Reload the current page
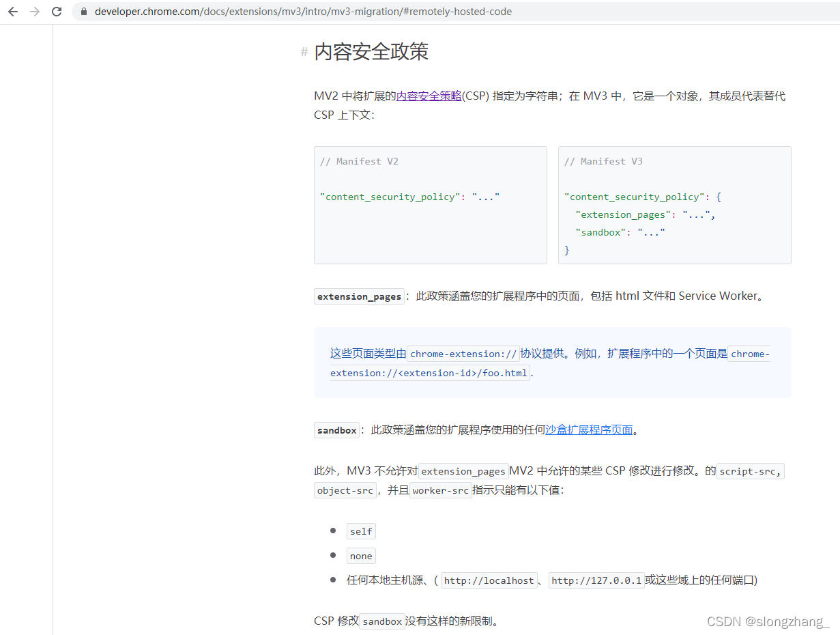The image size is (840, 635). [57, 12]
